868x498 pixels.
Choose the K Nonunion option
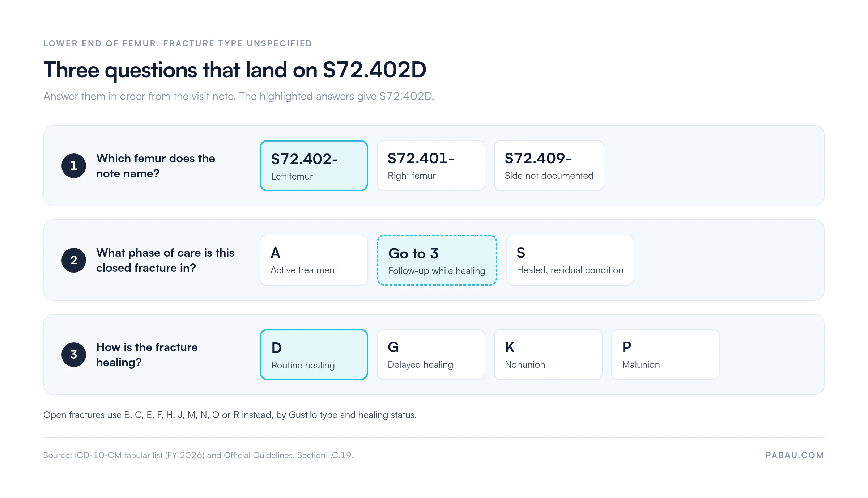click(548, 354)
